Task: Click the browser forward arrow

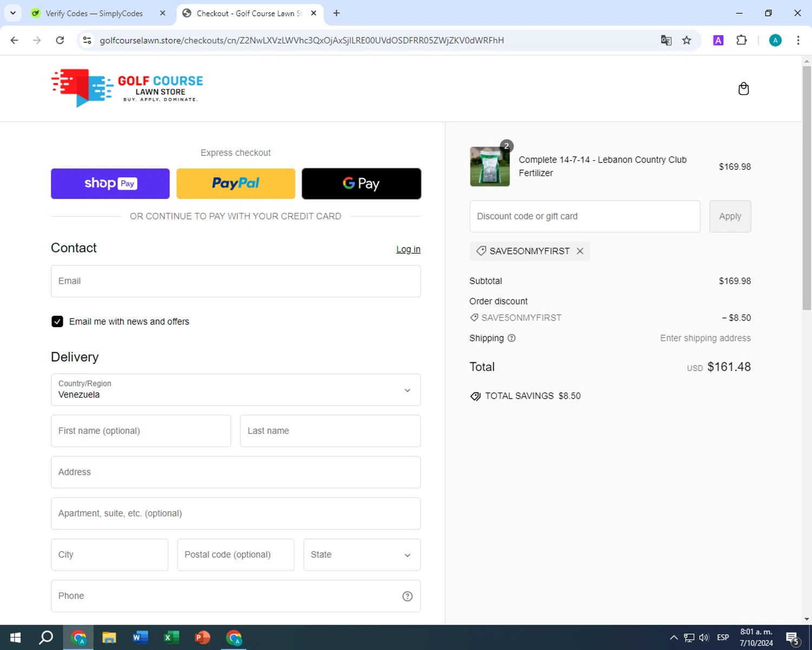Action: tap(37, 40)
